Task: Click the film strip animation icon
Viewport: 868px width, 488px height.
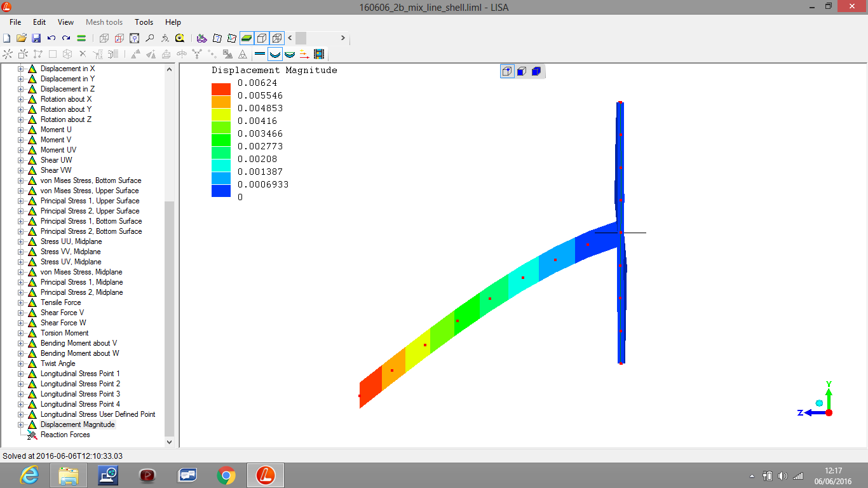Action: [x=319, y=54]
